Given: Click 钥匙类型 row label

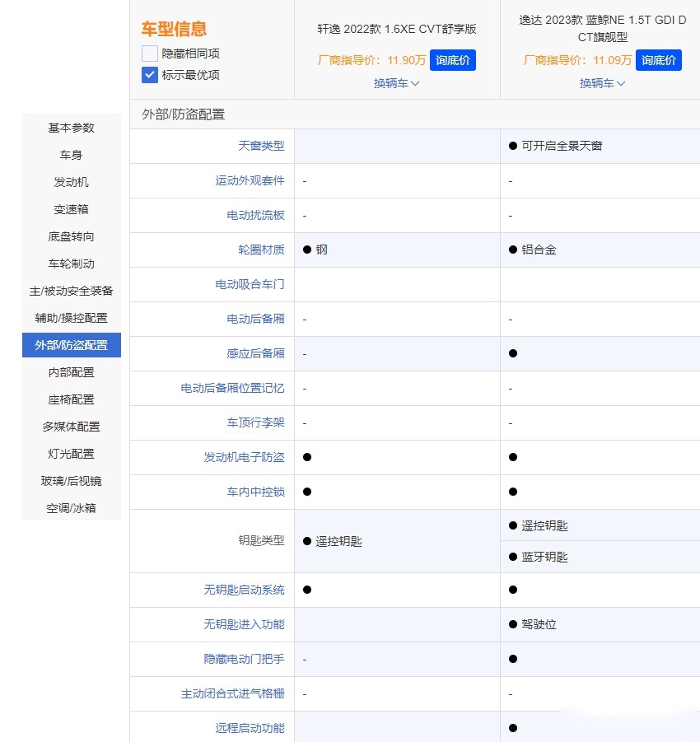Looking at the screenshot, I should (261, 540).
